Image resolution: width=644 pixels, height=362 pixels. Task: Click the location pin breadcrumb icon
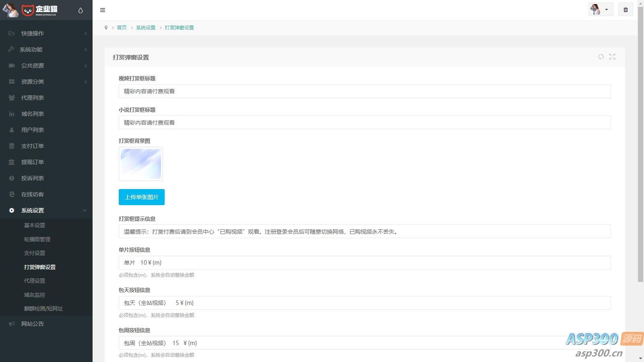(106, 28)
